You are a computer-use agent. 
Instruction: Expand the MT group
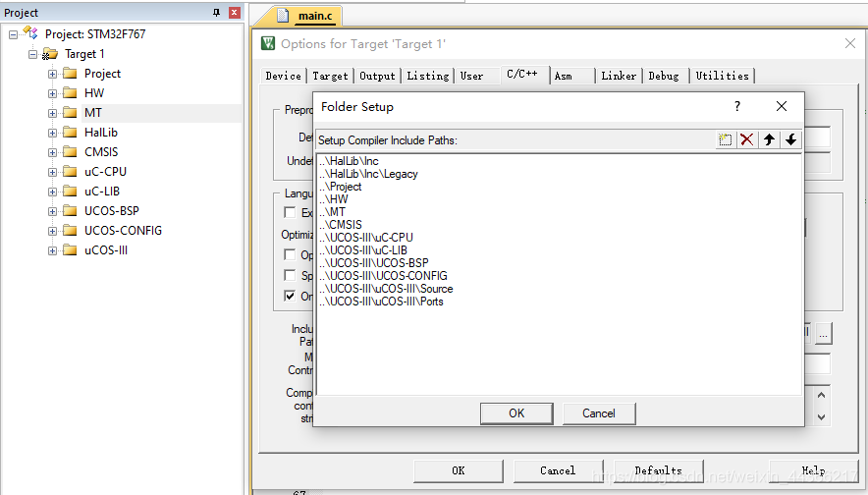tap(53, 113)
